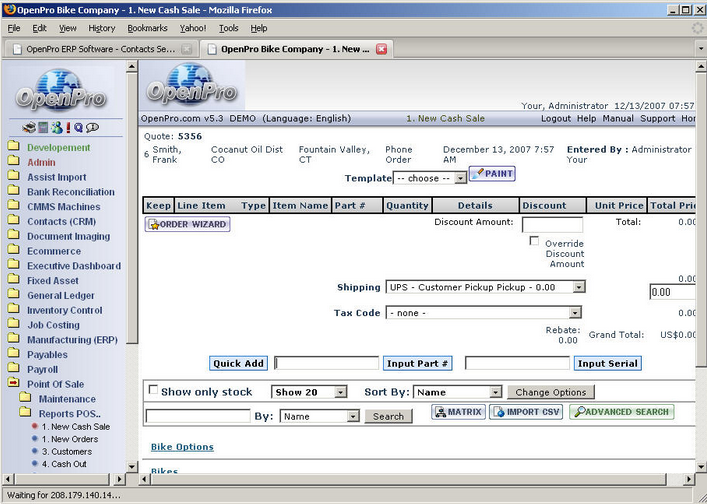Click the Logout link
707x504 pixels.
[556, 119]
